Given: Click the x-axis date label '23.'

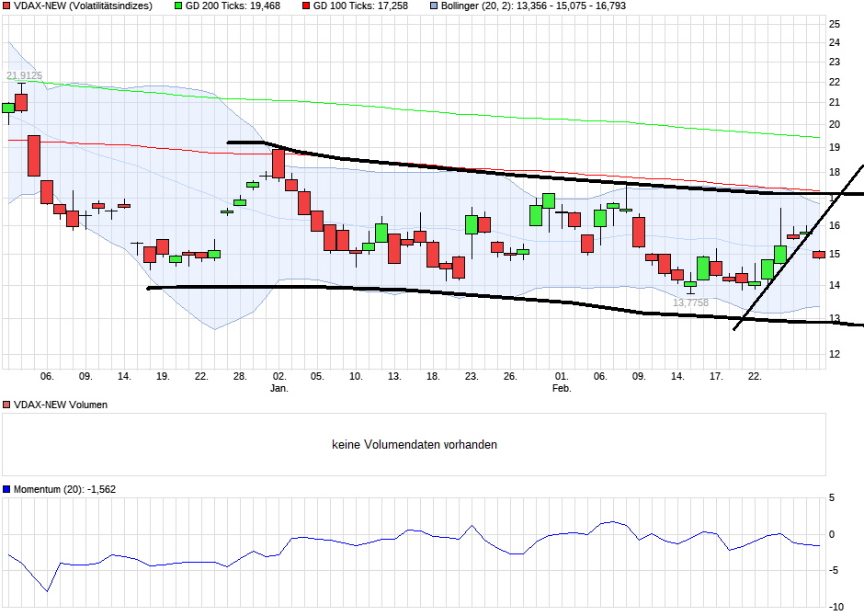Looking at the screenshot, I should point(472,376).
